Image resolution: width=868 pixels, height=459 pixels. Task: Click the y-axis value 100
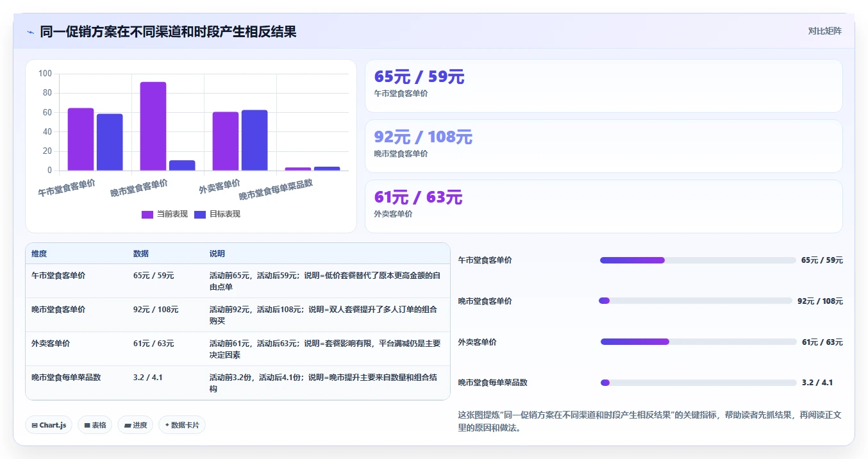coord(45,74)
